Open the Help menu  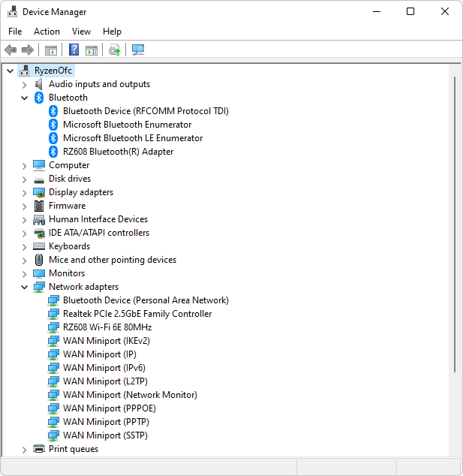pyautogui.click(x=112, y=32)
